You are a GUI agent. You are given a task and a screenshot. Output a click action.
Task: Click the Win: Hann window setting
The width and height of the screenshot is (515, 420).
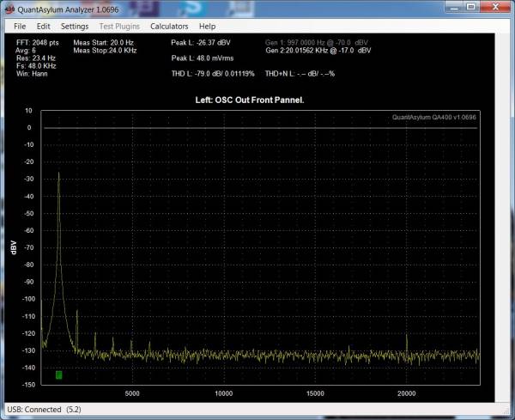(x=32, y=74)
